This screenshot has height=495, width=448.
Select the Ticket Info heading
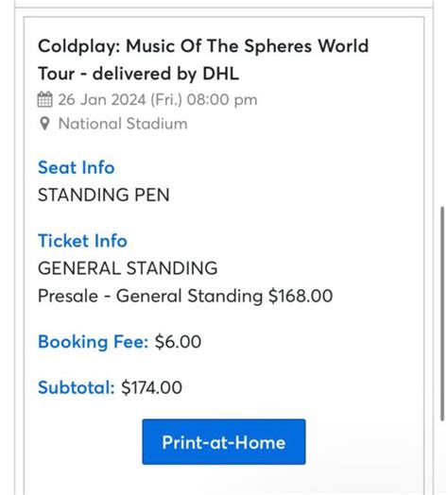tap(82, 241)
